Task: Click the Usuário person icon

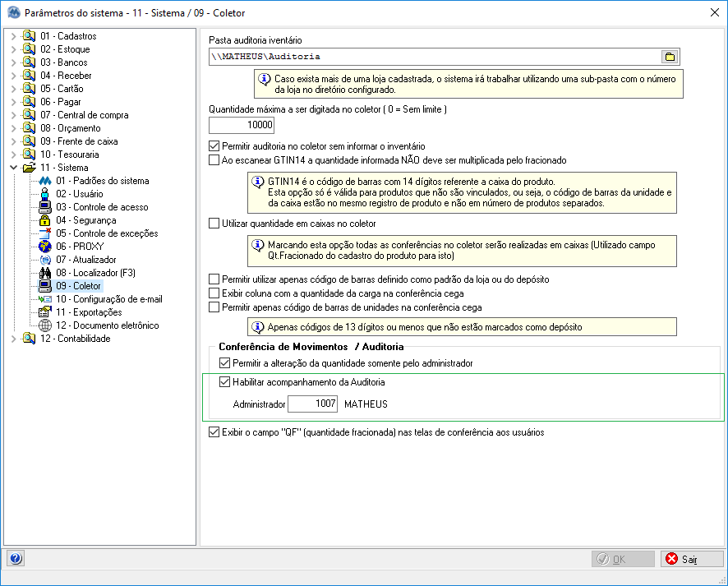Action: (x=45, y=194)
